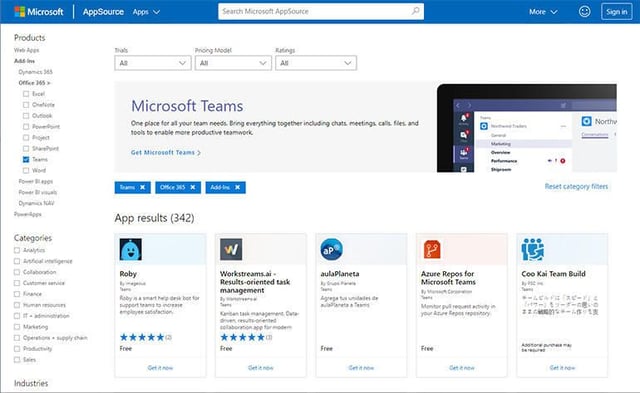Enable the IT + administration checkbox
Screen dimensions: 640x393
point(17,316)
